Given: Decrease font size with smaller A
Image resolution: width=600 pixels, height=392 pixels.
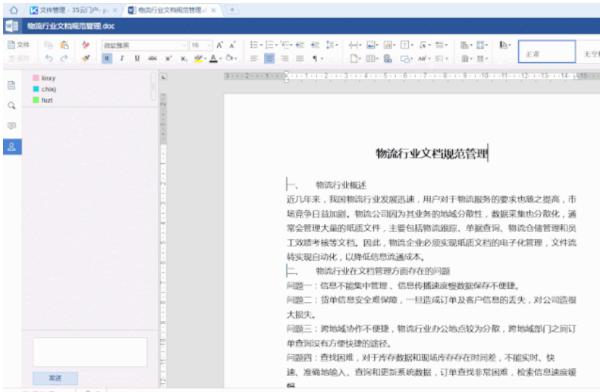Looking at the screenshot, I should [232, 45].
